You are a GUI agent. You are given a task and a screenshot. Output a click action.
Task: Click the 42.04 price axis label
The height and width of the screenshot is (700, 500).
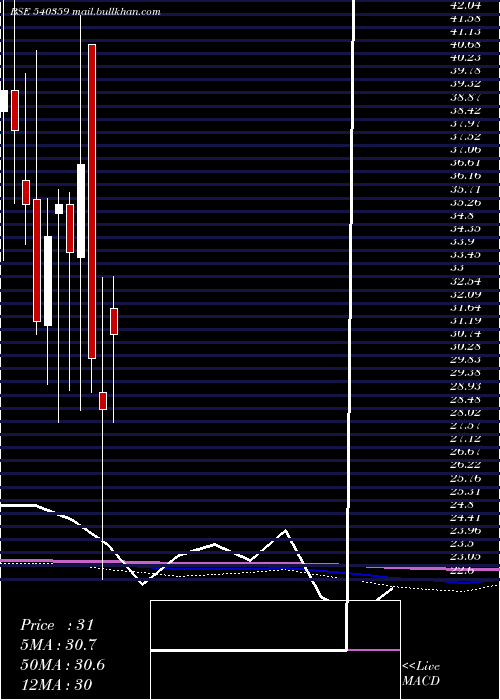(466, 5)
